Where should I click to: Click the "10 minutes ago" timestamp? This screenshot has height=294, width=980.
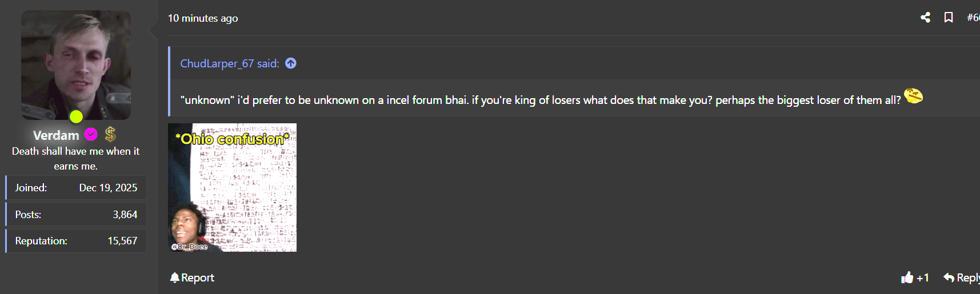pos(203,18)
